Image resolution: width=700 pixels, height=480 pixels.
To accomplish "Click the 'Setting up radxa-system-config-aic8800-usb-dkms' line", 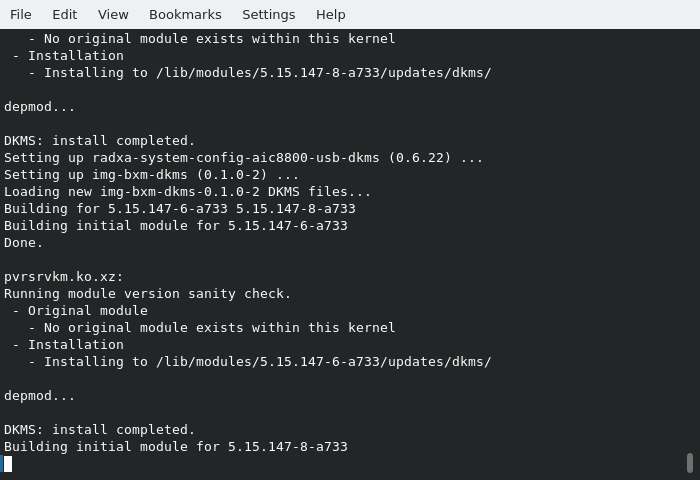I will (x=243, y=158).
